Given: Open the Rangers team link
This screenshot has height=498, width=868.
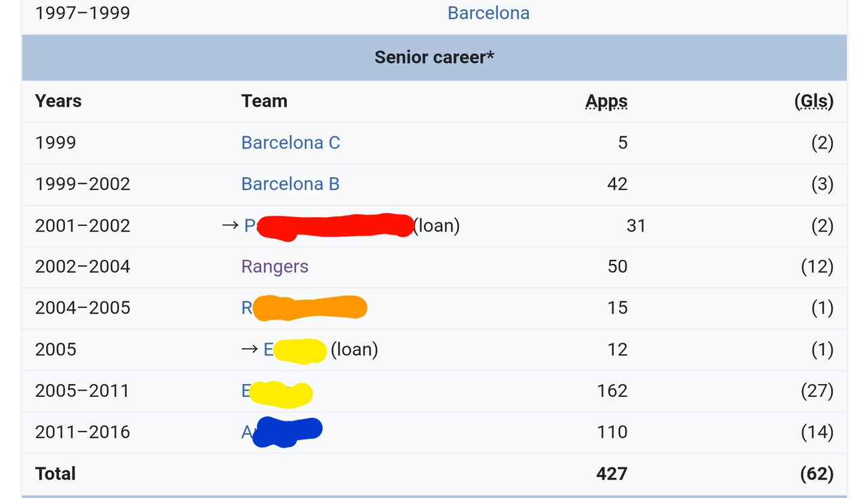Looking at the screenshot, I should coord(275,266).
